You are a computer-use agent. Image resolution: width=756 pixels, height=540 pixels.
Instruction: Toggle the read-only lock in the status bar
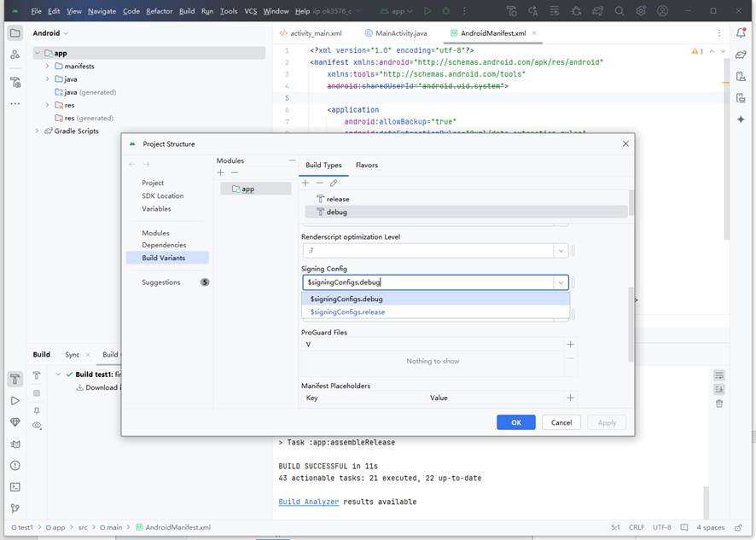coord(738,527)
